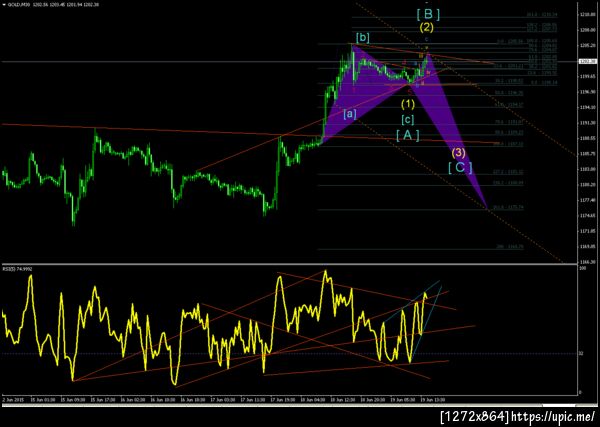The width and height of the screenshot is (600, 427).
Task: Click the 19 Jun 13:30 time label
Action: [433, 399]
